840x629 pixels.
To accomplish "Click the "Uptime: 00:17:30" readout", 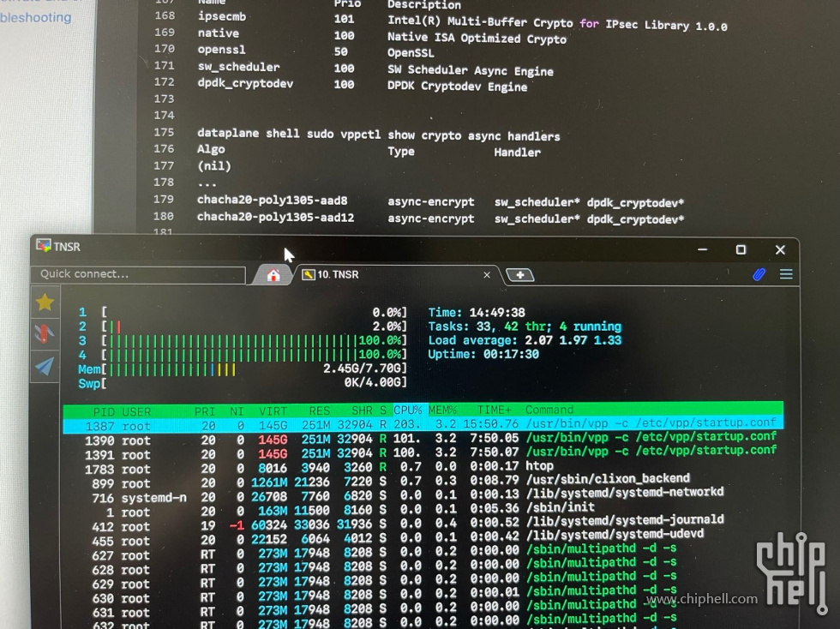I will pos(483,354).
